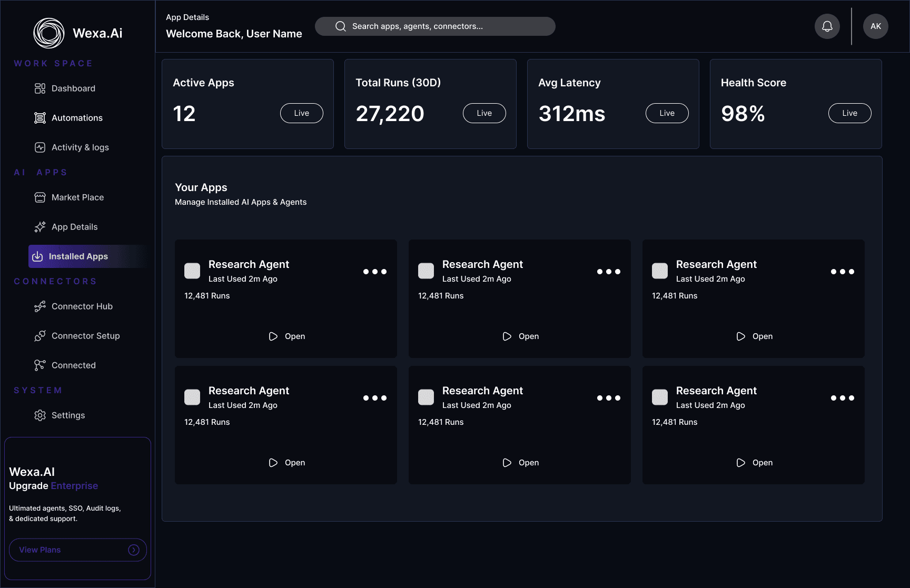Click the notification bell icon
The width and height of the screenshot is (910, 588).
(x=827, y=26)
